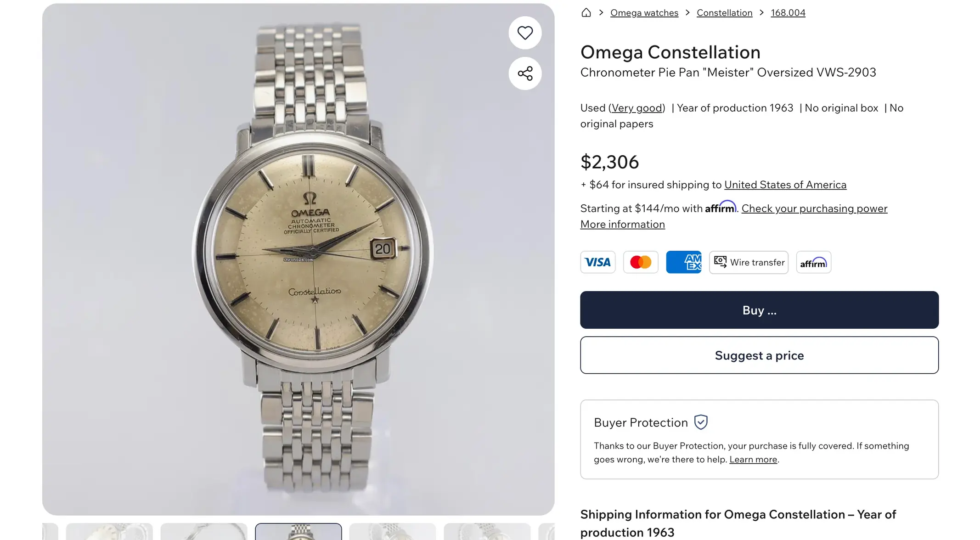Click the heart favorite icon

click(525, 33)
